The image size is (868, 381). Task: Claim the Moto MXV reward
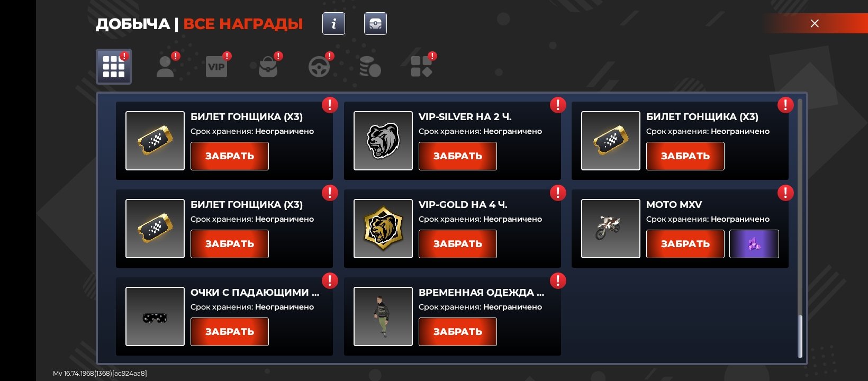coord(685,244)
